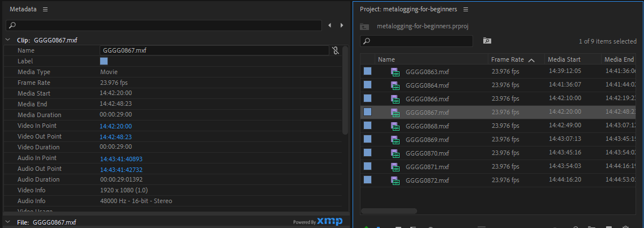Image resolution: width=644 pixels, height=228 pixels.
Task: Click the Project panel horizontal scrollbar
Action: (389, 211)
